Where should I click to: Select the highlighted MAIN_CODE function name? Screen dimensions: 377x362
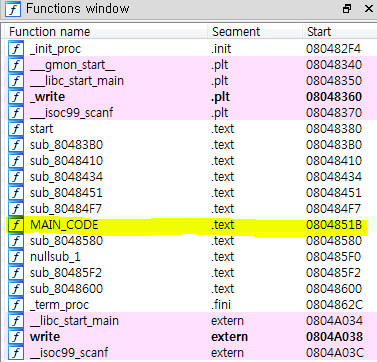pyautogui.click(x=64, y=225)
